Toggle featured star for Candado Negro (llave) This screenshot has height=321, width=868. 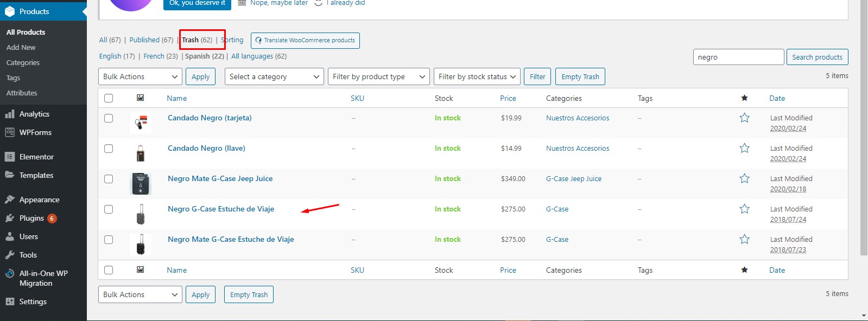(x=744, y=148)
